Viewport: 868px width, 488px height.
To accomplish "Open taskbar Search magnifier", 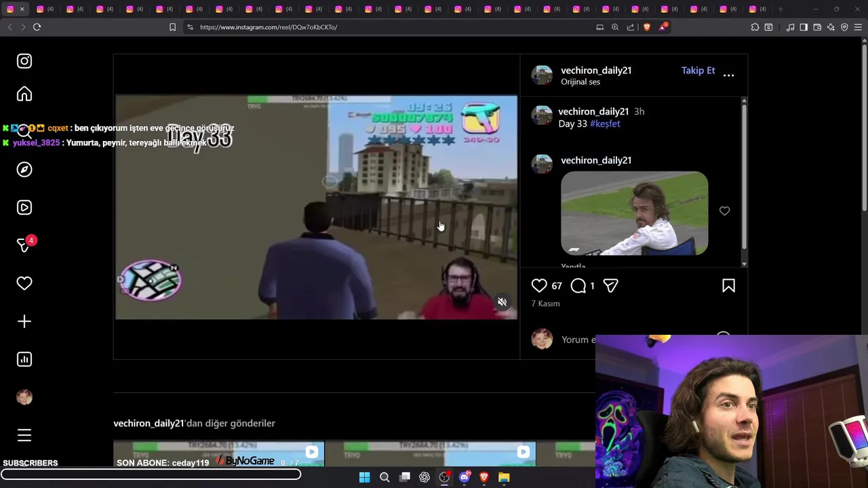I will tap(384, 477).
